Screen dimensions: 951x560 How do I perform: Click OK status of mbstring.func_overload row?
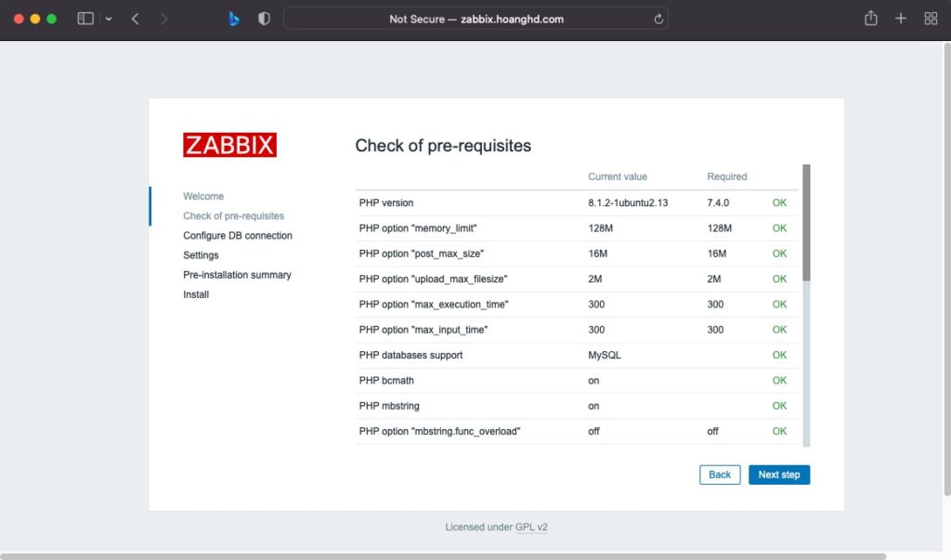(779, 431)
